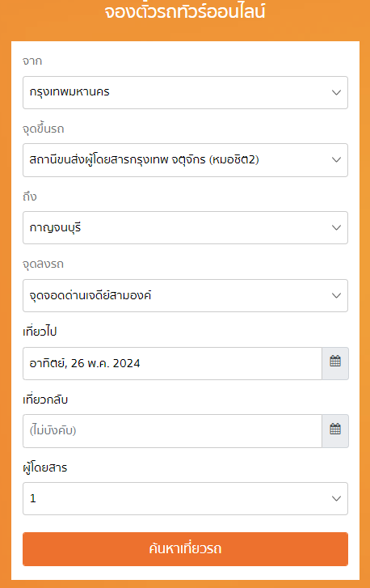Click the ค้นหาเที่ยวรถ search button
The width and height of the screenshot is (370, 588).
pyautogui.click(x=185, y=549)
